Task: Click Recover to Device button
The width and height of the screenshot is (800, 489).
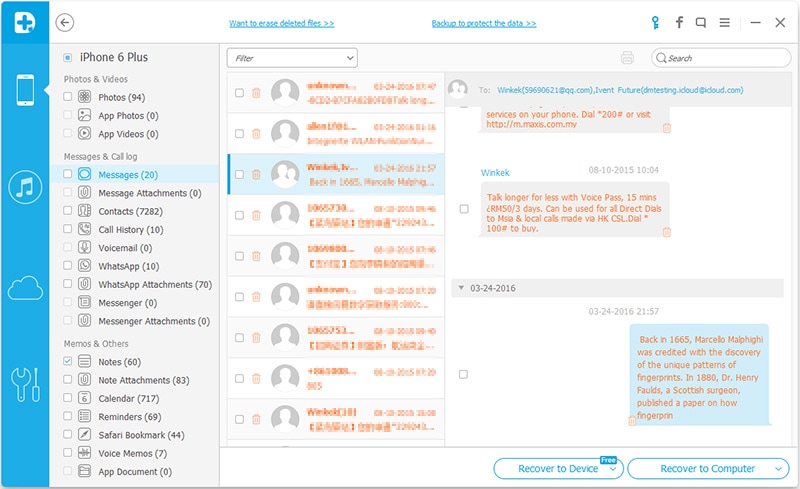Action: 558,469
